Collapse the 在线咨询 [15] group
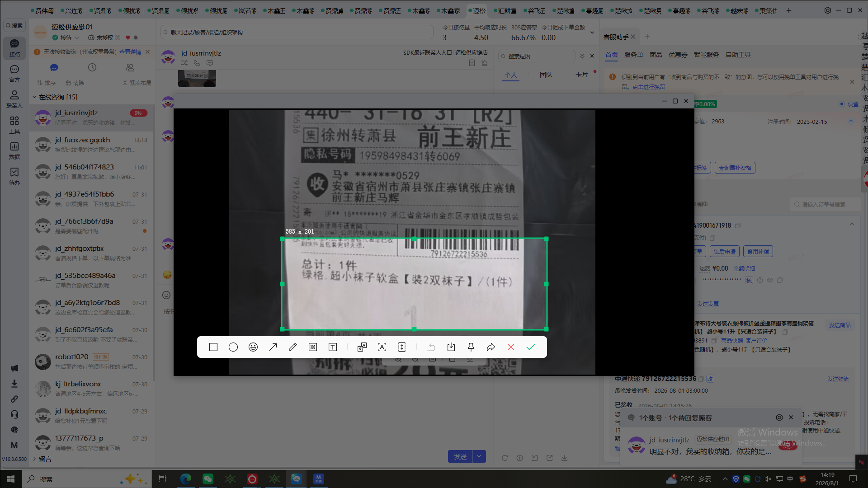Screen dimensions: 868x488 [x=34, y=97]
